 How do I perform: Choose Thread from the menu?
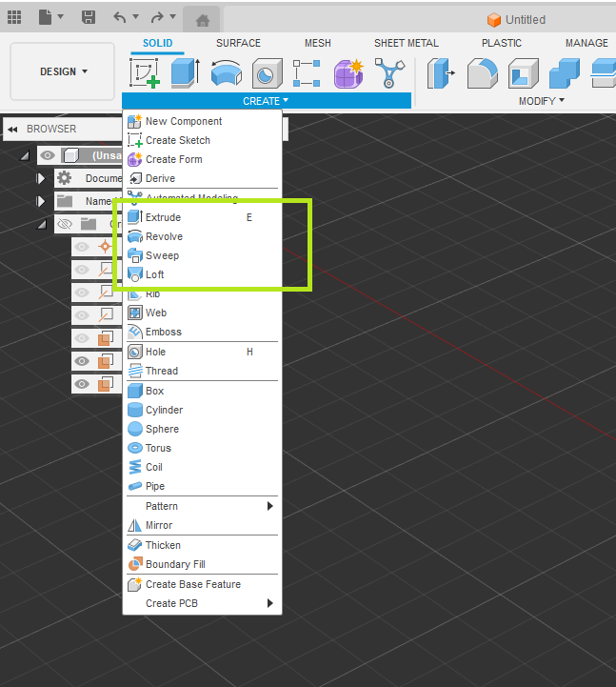point(202,371)
